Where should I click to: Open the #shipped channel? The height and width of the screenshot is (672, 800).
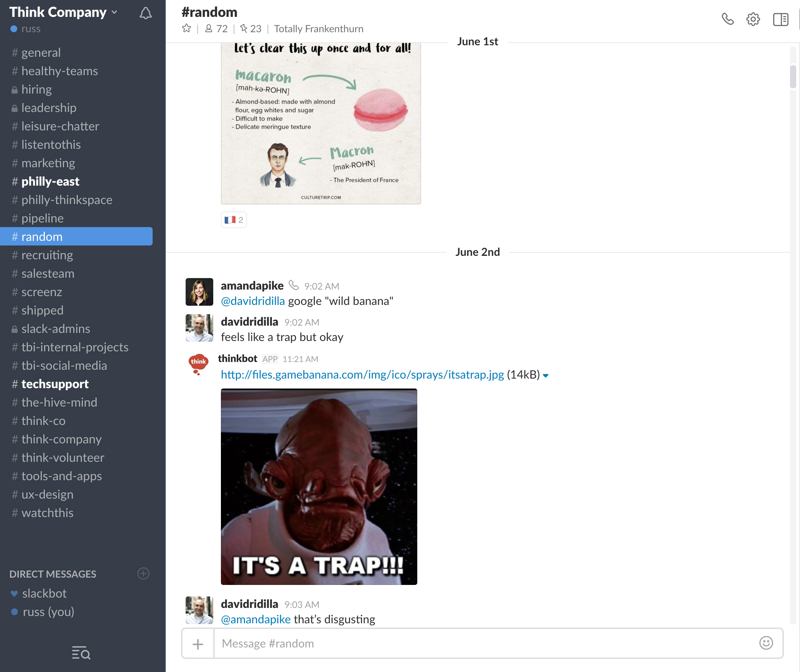pos(77,310)
